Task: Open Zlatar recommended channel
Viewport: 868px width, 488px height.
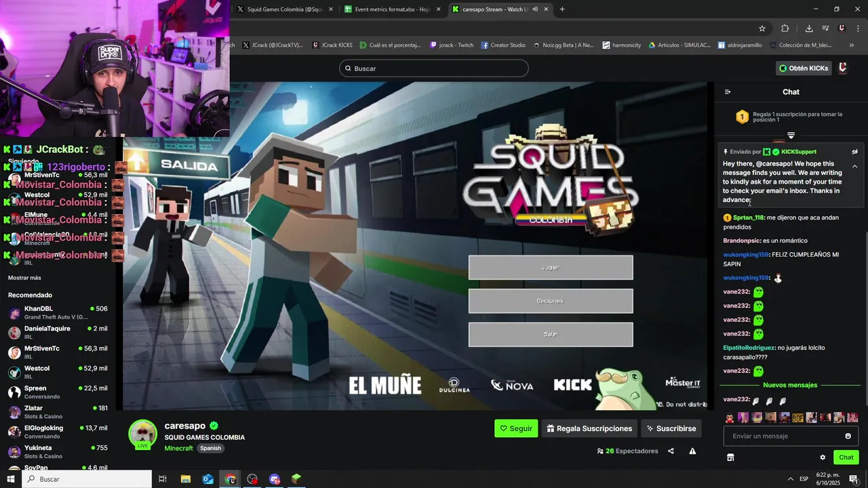Action: [x=58, y=412]
